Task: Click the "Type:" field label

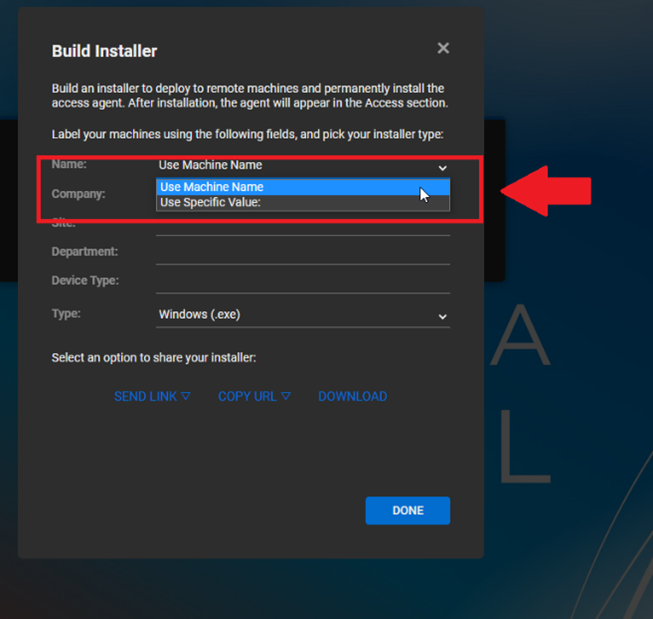Action: pos(66,314)
